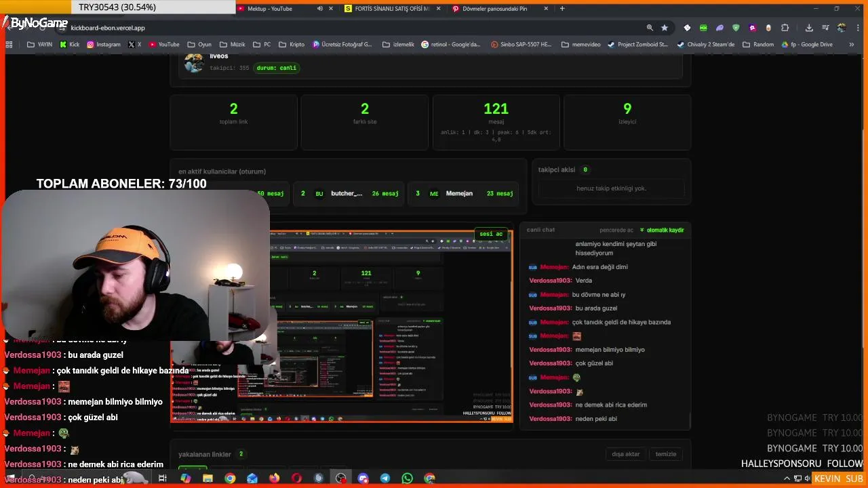Open the media control toolbar icon
The height and width of the screenshot is (488, 868).
825,28
